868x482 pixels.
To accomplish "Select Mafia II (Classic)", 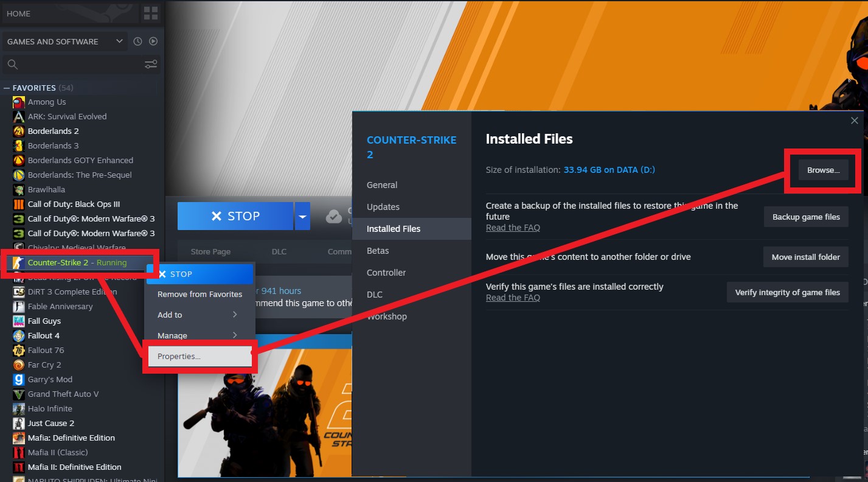I will (58, 453).
